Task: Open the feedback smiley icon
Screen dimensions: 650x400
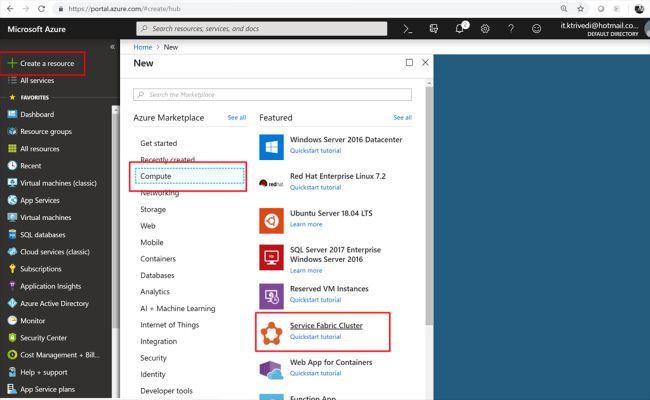Action: (x=536, y=29)
